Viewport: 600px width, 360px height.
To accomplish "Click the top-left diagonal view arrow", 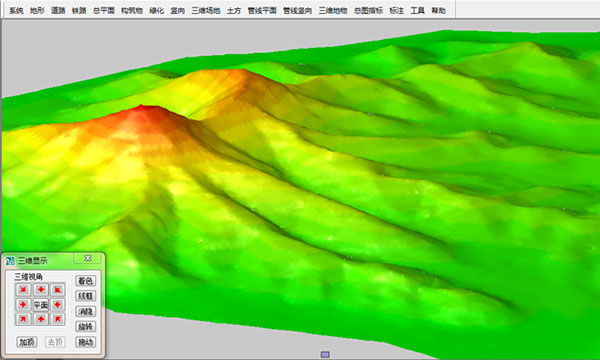I will 23,290.
